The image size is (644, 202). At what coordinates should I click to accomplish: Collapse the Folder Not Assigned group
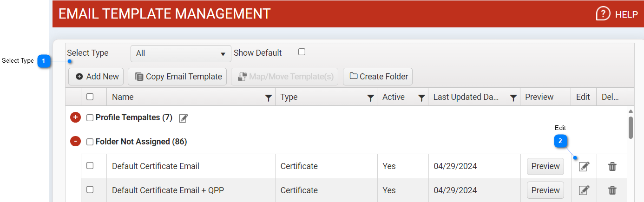point(75,141)
